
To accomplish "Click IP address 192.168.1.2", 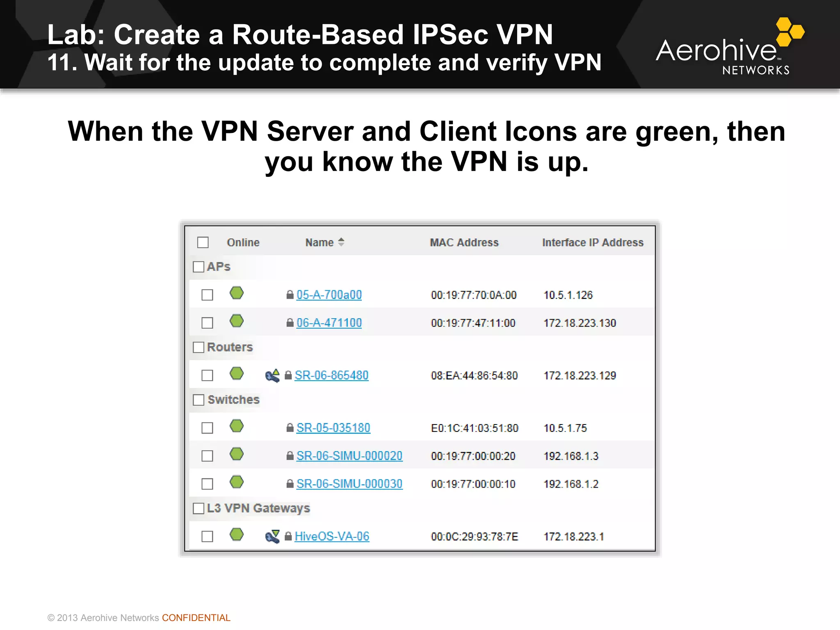I will (571, 484).
